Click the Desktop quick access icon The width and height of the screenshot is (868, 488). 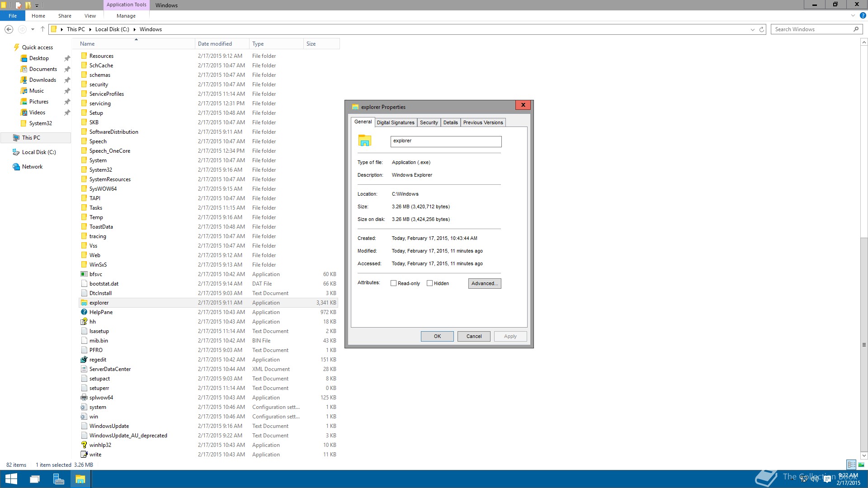(24, 58)
